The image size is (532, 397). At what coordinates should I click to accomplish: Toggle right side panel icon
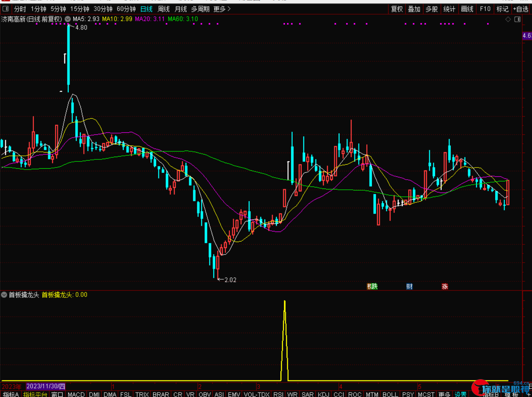tap(517, 19)
